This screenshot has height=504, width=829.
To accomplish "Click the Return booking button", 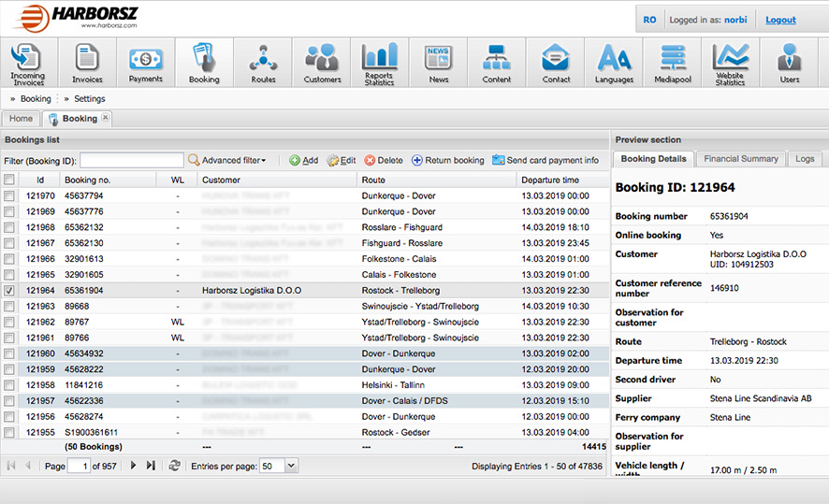I will coord(447,161).
